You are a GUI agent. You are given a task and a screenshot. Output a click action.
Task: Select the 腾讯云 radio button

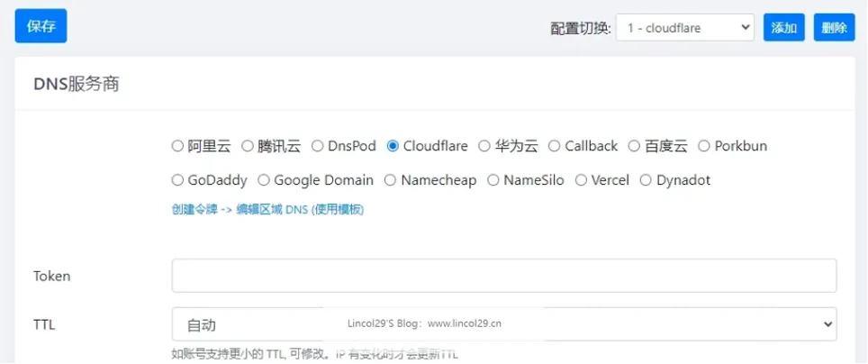tap(247, 146)
